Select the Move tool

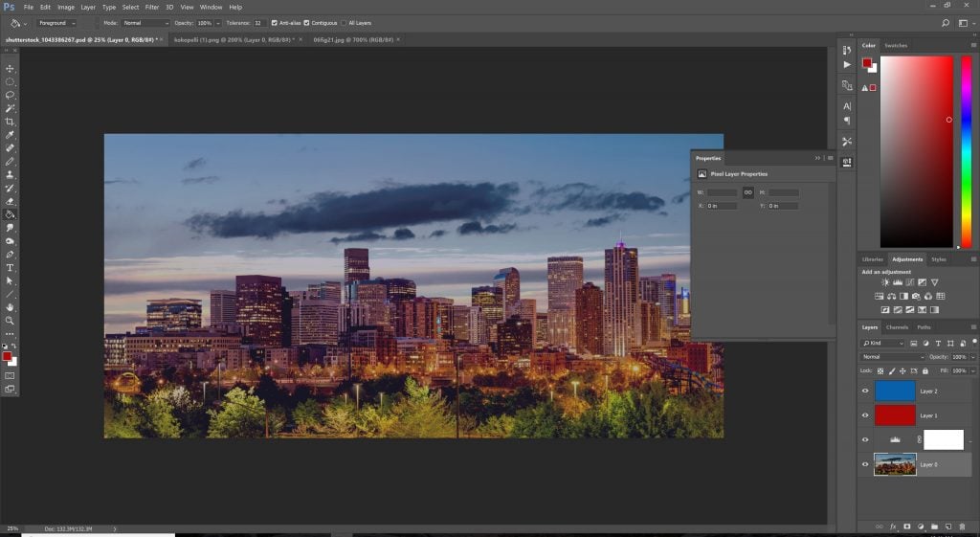[x=10, y=69]
